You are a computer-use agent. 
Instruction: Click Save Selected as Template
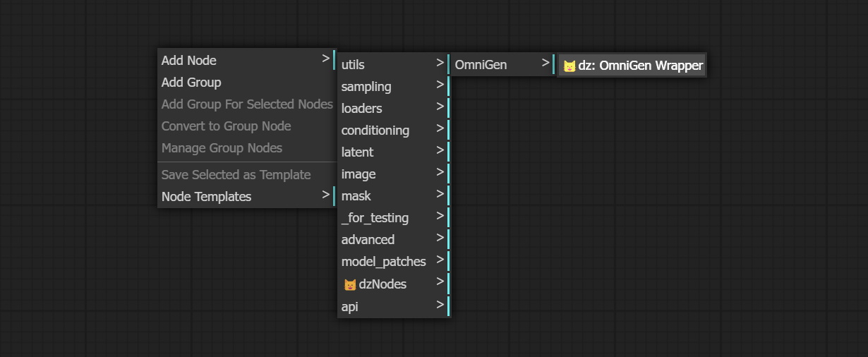247,175
